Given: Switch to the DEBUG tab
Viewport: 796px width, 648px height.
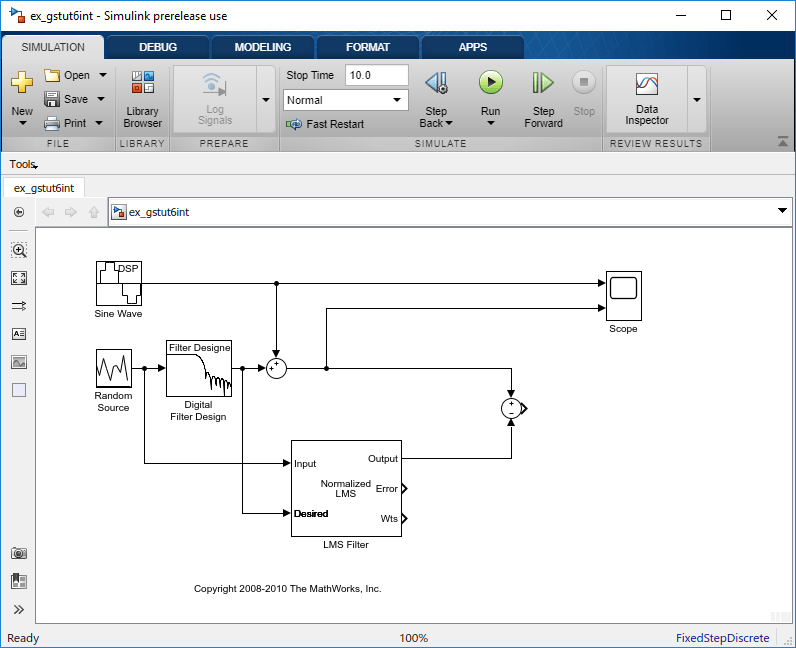Looking at the screenshot, I should tap(158, 47).
